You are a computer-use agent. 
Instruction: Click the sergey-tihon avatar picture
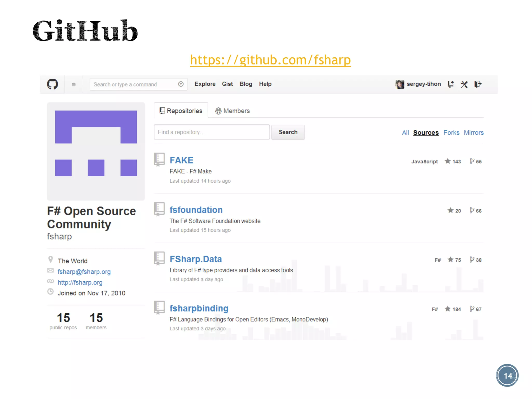click(x=400, y=84)
